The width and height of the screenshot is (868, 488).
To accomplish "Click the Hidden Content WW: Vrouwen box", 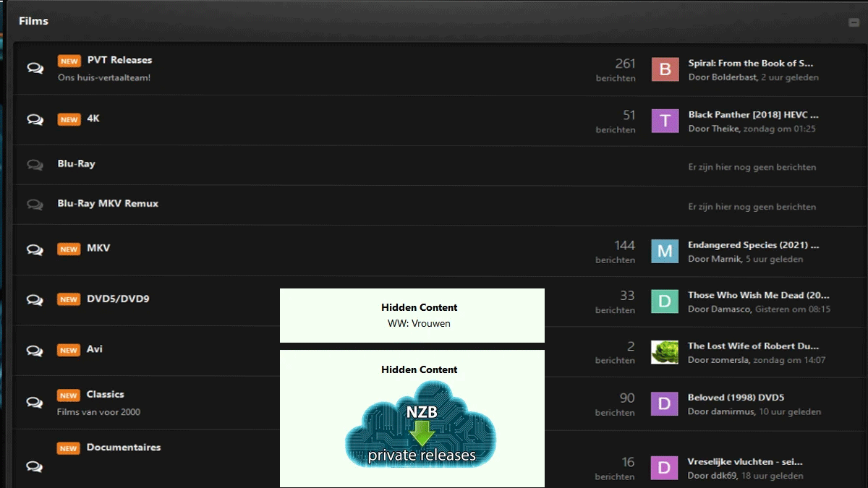I will click(412, 315).
